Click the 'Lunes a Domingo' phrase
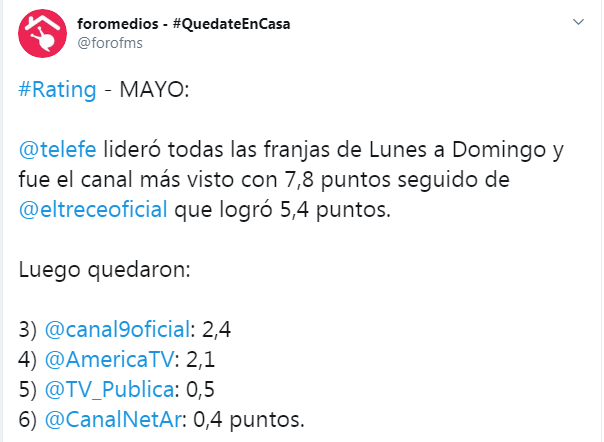 click(458, 150)
